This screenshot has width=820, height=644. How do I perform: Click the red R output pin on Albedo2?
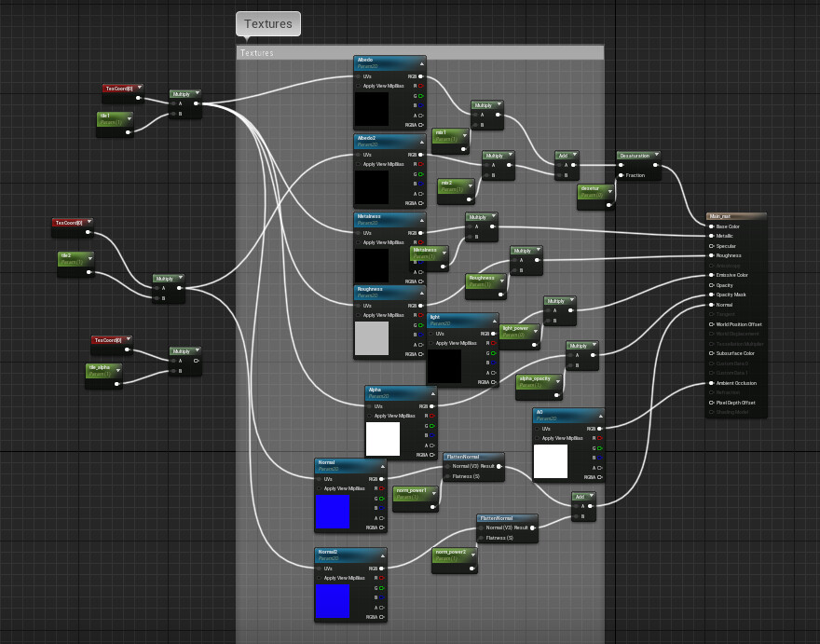[420, 164]
